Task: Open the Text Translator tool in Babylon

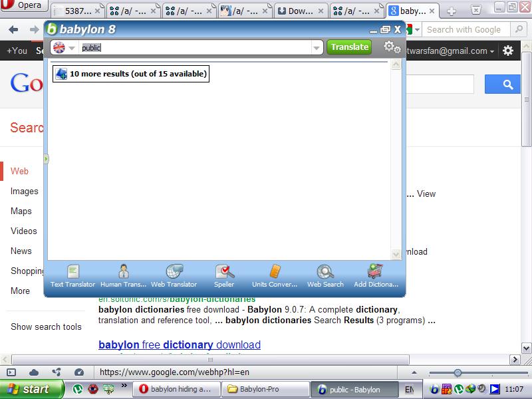Action: (72, 276)
